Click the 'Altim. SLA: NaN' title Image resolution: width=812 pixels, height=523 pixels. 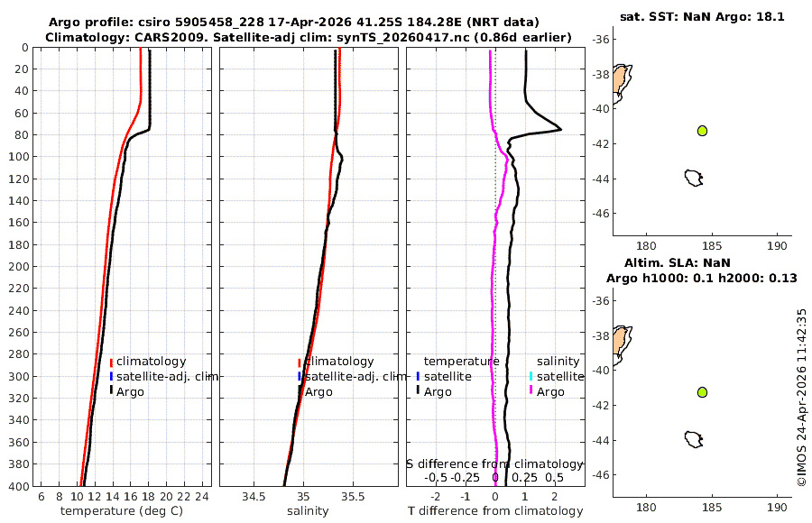tap(678, 263)
